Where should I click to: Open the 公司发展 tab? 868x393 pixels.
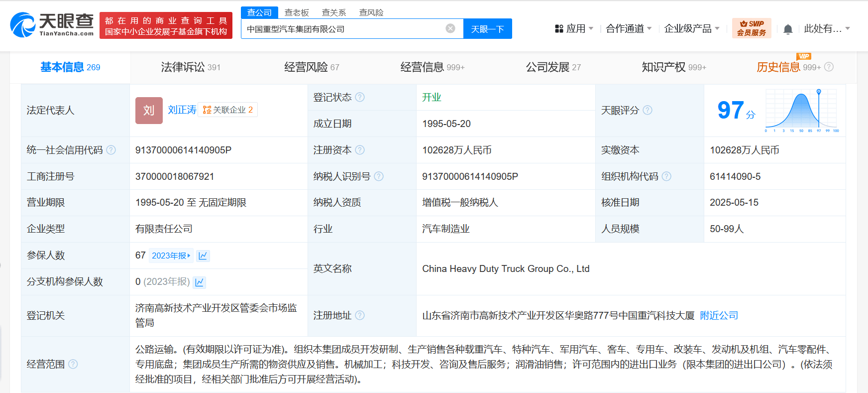pos(553,67)
